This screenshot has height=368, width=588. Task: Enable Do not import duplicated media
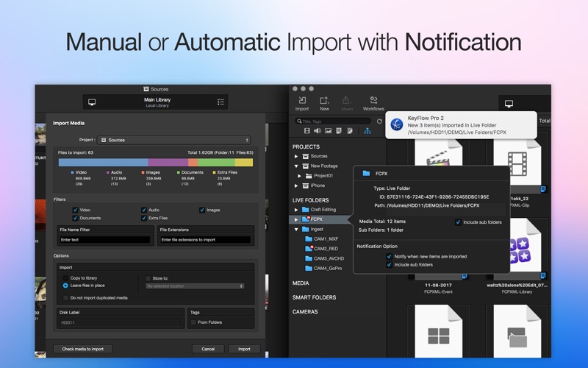[65, 298]
